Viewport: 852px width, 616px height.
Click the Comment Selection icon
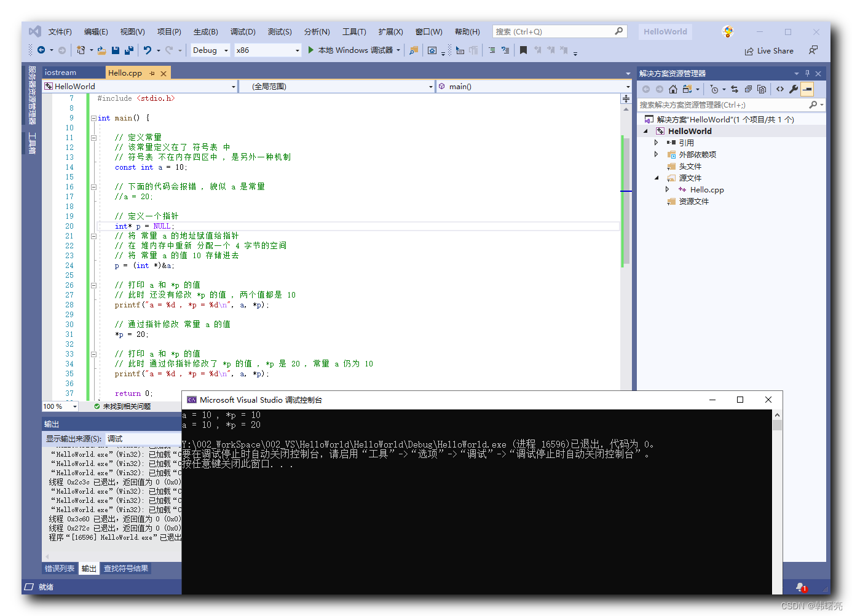[x=492, y=50]
